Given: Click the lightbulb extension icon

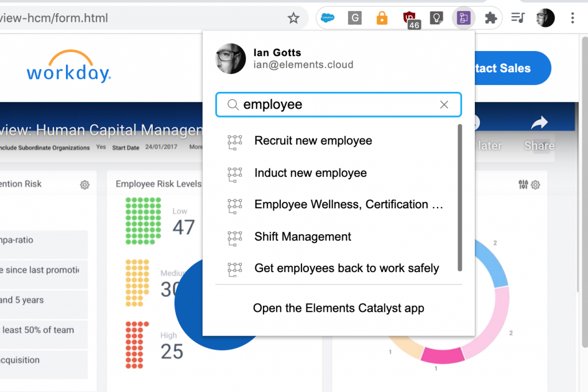Looking at the screenshot, I should coord(436,18).
